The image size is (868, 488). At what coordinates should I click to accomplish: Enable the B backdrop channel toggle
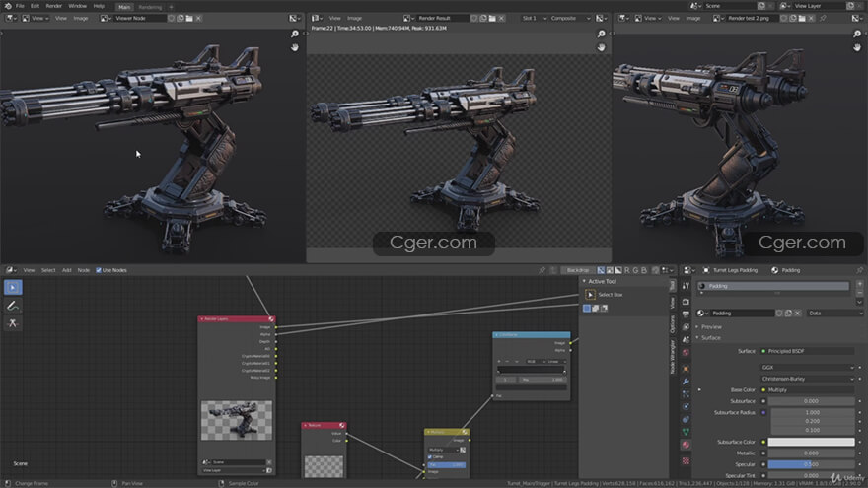(644, 270)
